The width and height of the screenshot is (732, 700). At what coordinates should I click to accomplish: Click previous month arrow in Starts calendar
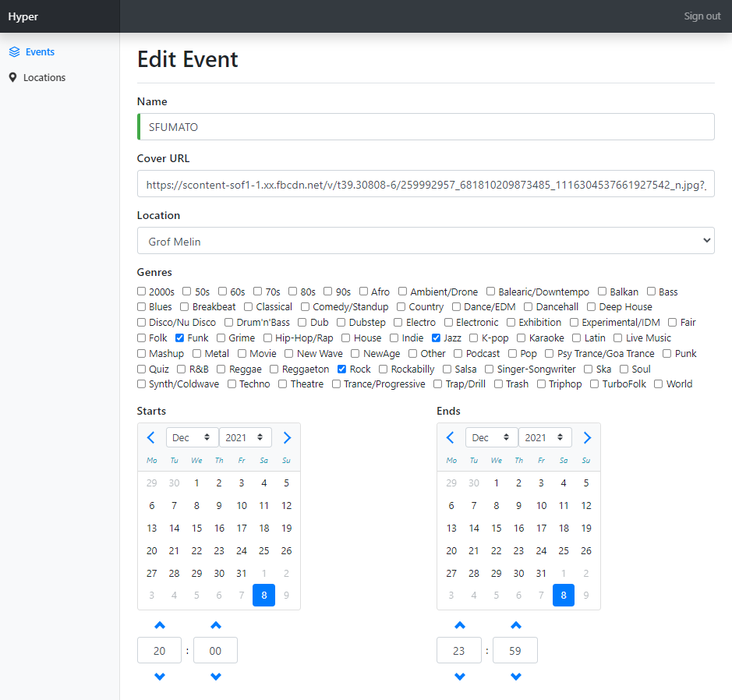click(x=151, y=438)
